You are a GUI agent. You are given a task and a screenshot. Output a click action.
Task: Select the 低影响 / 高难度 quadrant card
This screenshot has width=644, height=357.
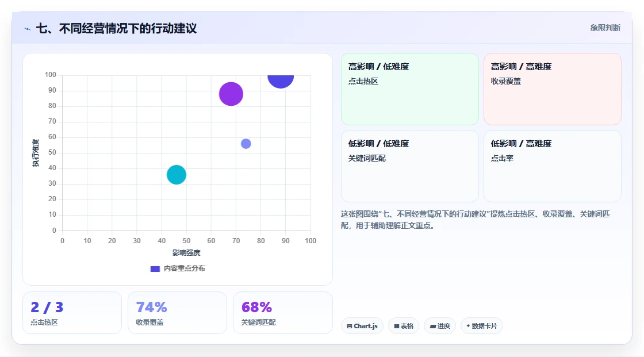[553, 166]
